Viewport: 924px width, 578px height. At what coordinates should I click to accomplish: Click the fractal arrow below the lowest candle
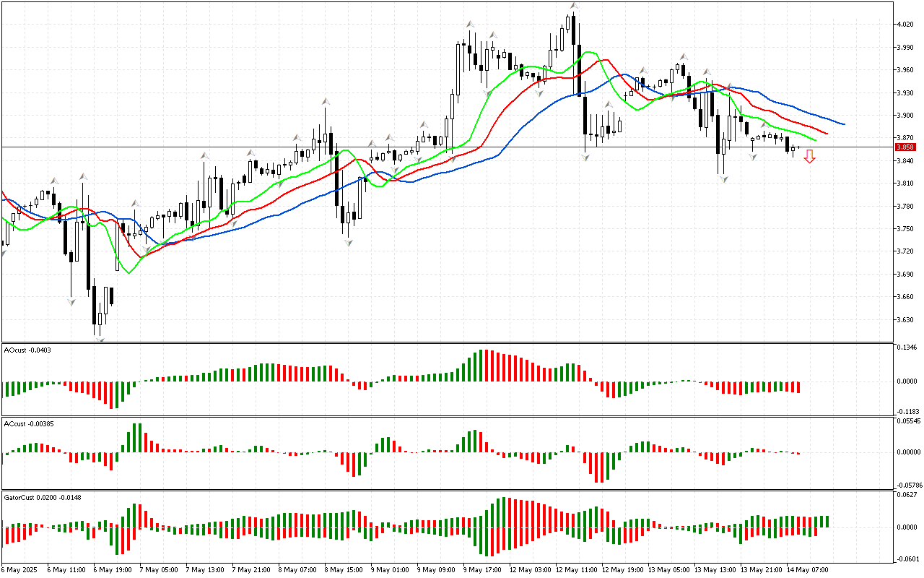coord(100,337)
